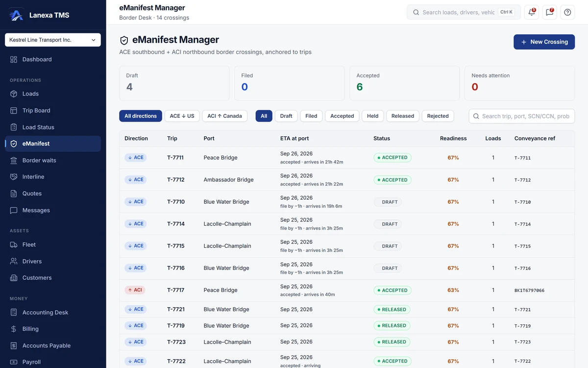Filter crossings by Accepted status
Screen dimensions: 588x368
point(342,116)
